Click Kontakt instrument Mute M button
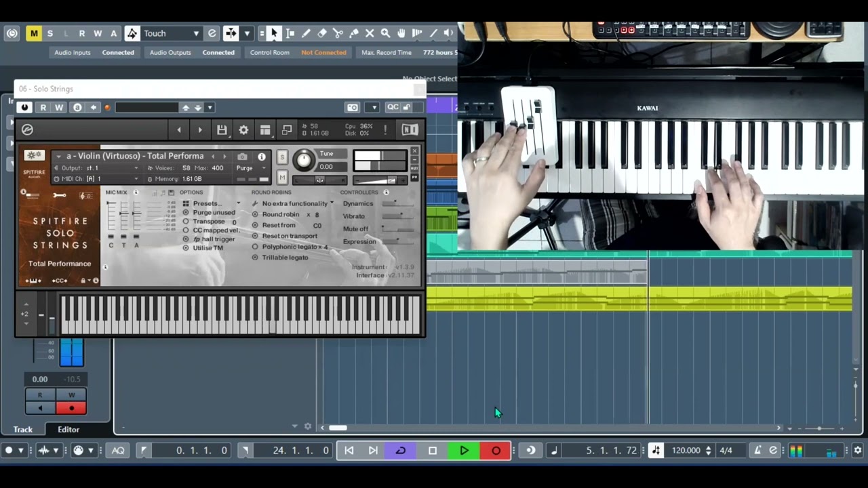Image resolution: width=868 pixels, height=488 pixels. tap(282, 178)
